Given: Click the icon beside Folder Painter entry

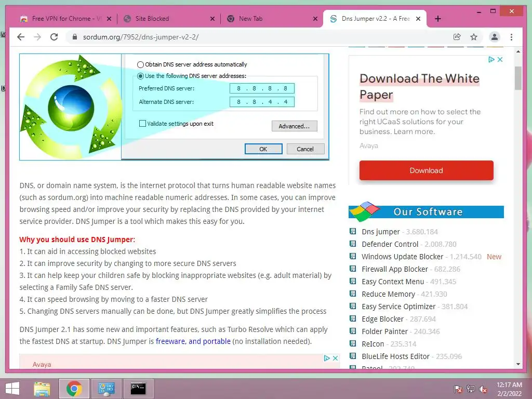Looking at the screenshot, I should (353, 331).
